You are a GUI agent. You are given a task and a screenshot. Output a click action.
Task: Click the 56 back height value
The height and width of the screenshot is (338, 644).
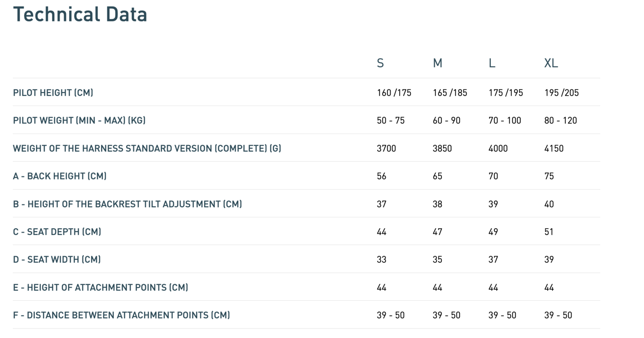[381, 176]
